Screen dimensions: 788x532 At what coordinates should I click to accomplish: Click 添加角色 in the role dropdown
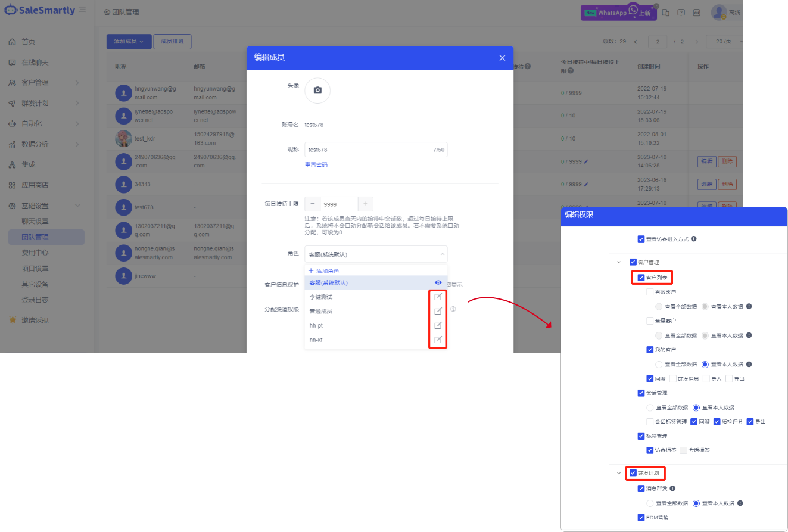[324, 270]
